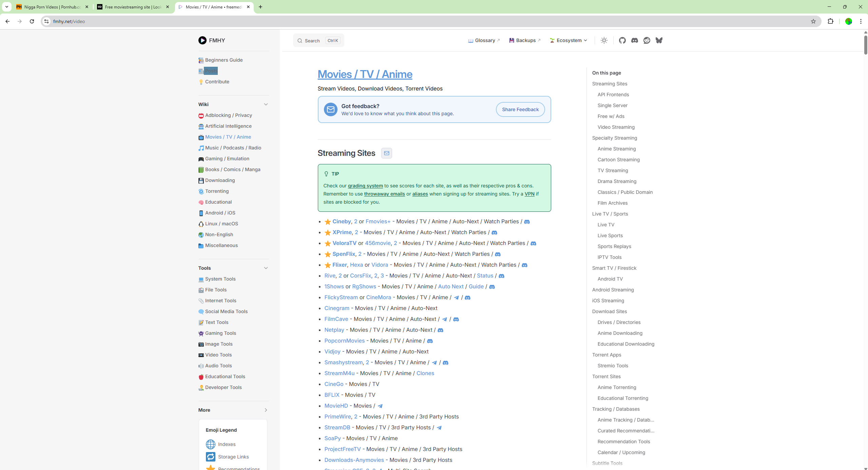Open the GitHub icon in header

click(x=622, y=40)
